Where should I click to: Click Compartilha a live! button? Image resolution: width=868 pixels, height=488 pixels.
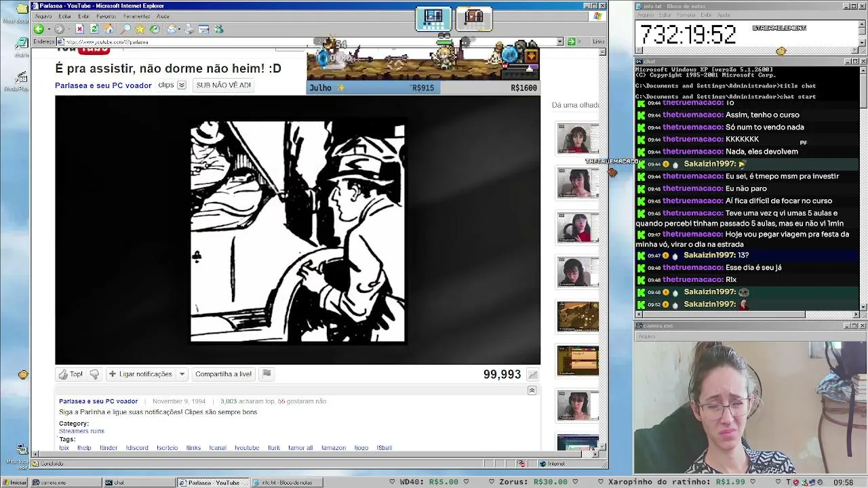(x=223, y=374)
